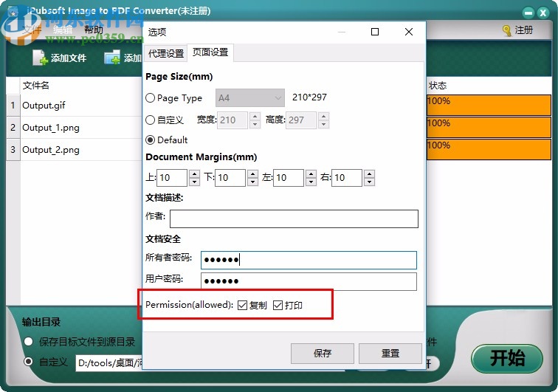Toggle the 复制 permission checkbox
This screenshot has width=558, height=392.
pos(242,305)
